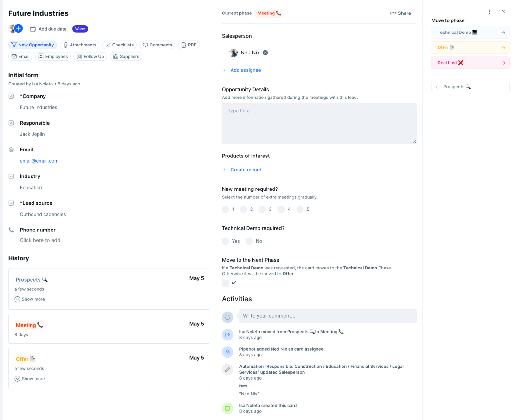Click the Share link icon
Viewport: 516px width, 420px height.
pos(393,13)
